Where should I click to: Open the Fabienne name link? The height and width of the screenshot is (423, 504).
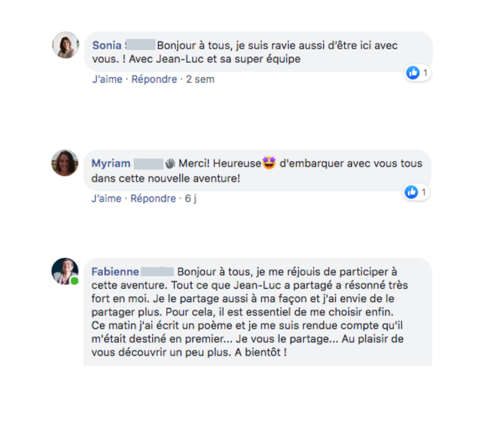click(x=115, y=272)
